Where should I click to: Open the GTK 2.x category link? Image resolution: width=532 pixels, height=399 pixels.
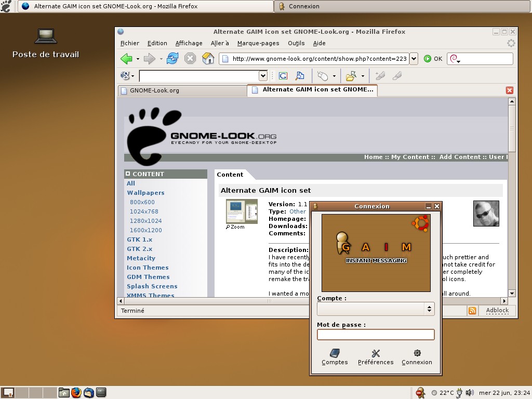click(139, 249)
